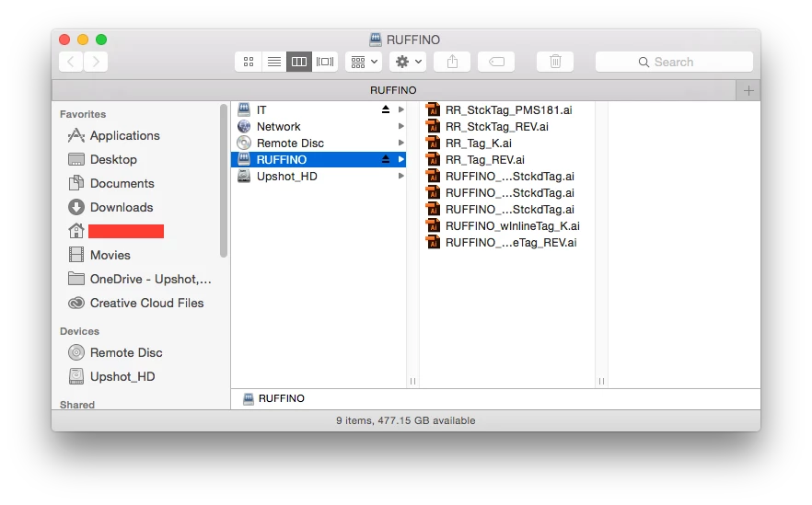Select the RUFFINO tab
Viewport: 812px width, 505px height.
(x=394, y=90)
